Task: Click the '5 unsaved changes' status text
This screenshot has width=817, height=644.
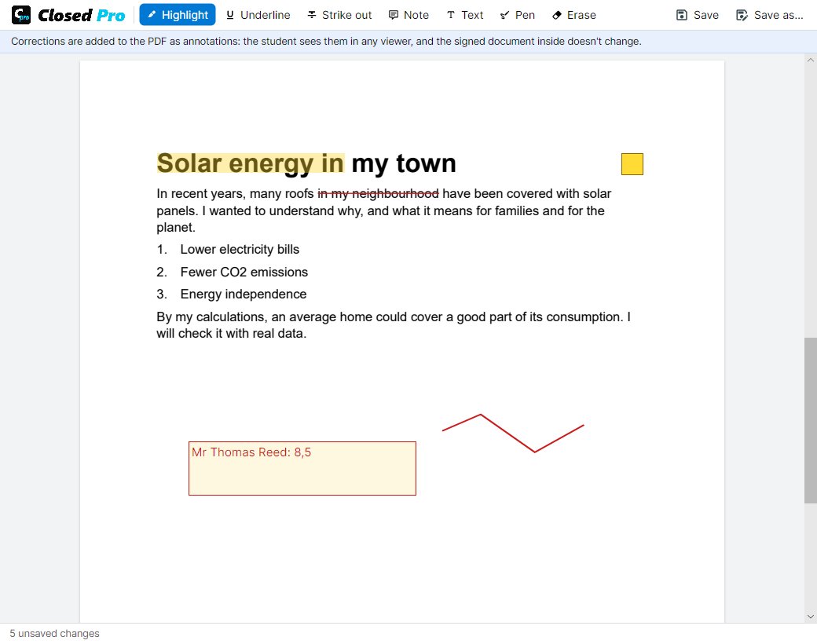Action: 55,634
